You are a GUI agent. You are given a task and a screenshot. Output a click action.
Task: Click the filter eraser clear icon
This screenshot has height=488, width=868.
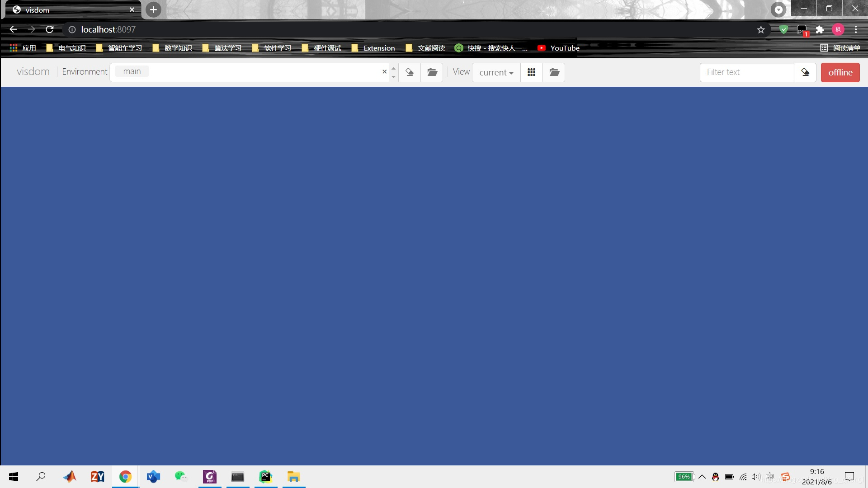(805, 72)
